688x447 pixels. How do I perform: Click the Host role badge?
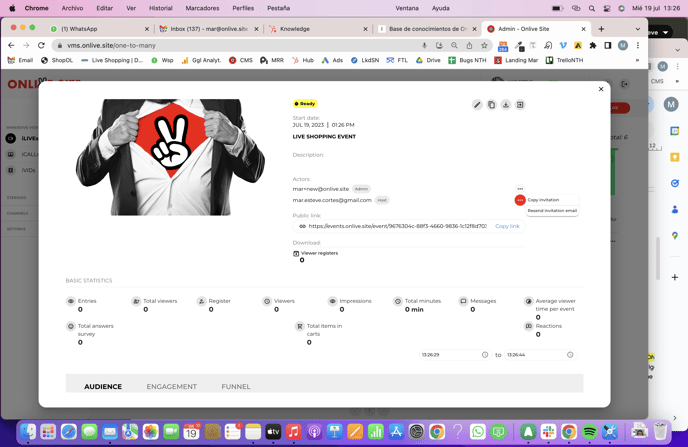coord(382,200)
